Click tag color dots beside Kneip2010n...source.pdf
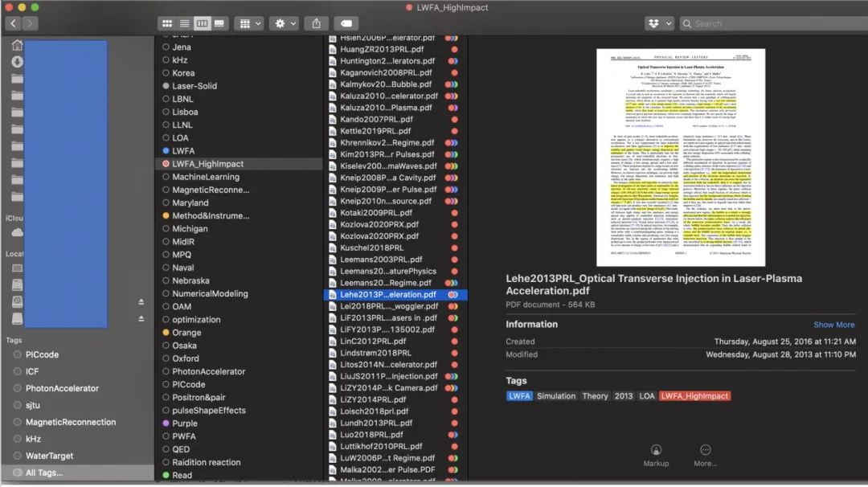The height and width of the screenshot is (487, 868). click(452, 202)
